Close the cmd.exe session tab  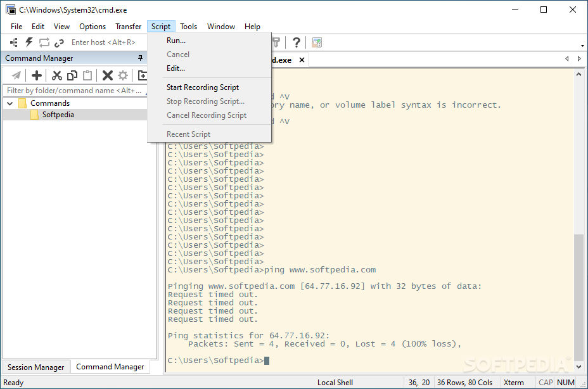click(x=302, y=60)
